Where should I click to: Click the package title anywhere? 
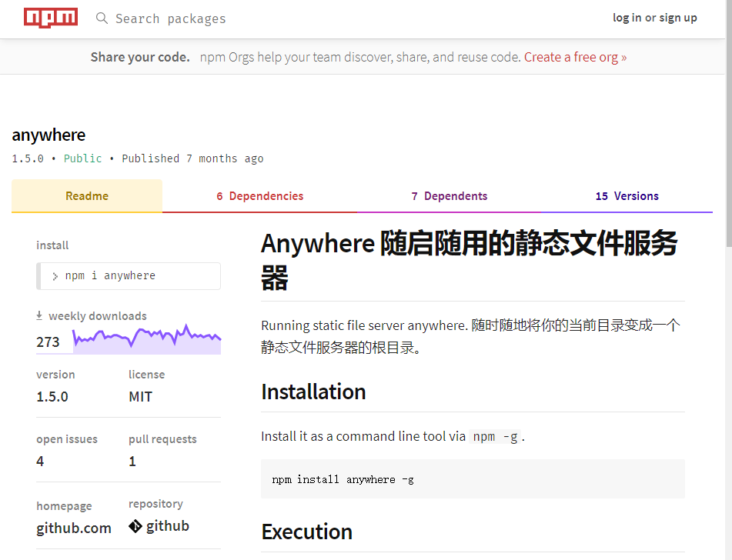(48, 135)
